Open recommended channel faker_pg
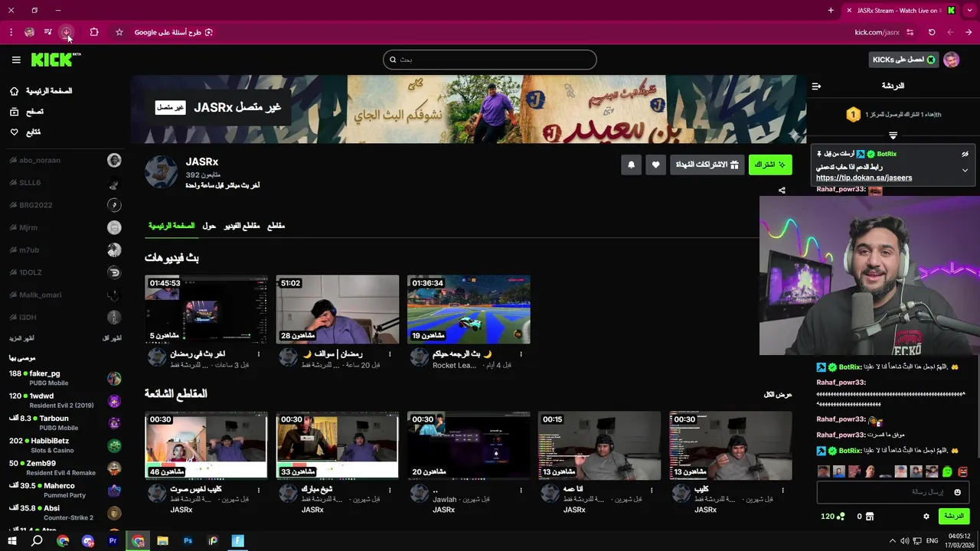 pyautogui.click(x=65, y=378)
